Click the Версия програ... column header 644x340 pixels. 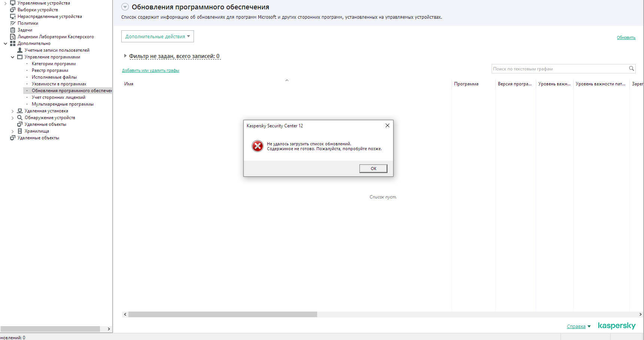pos(515,84)
